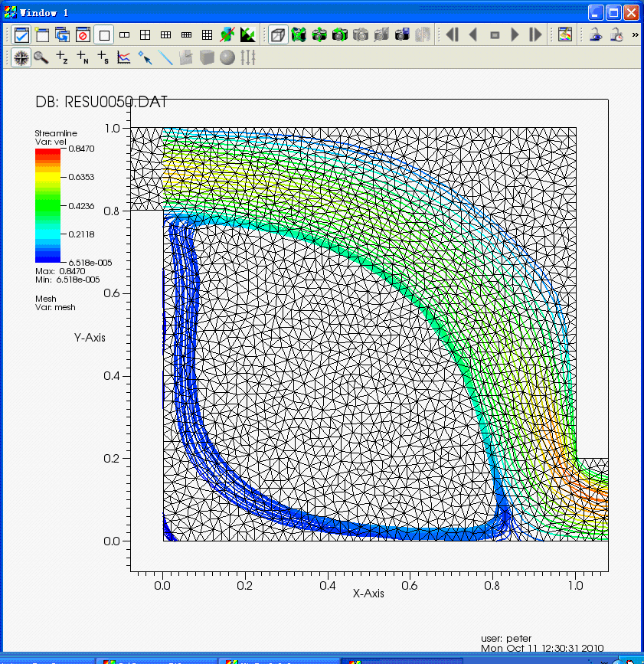Screen dimensions: 644x664
Task: Choose the Node pick tool
Action: (83, 57)
